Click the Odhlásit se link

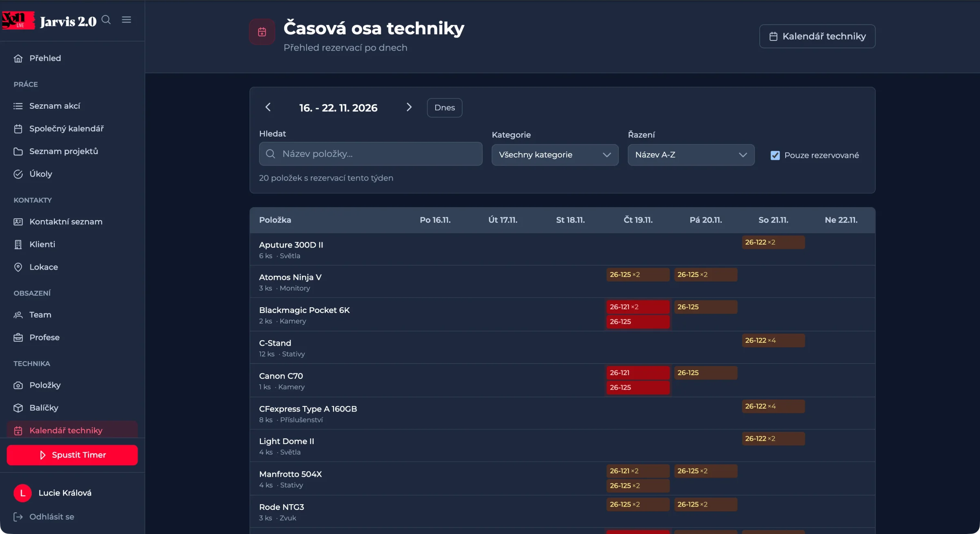tap(52, 517)
